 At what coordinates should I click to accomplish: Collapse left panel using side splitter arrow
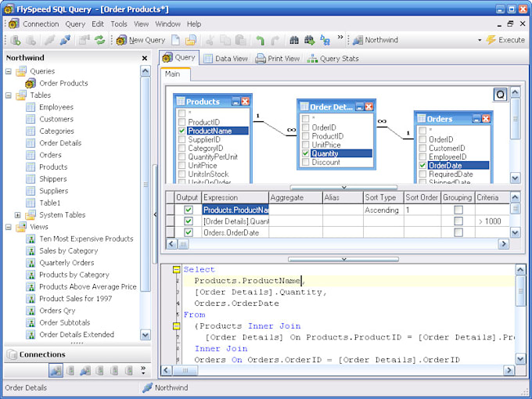(x=155, y=214)
